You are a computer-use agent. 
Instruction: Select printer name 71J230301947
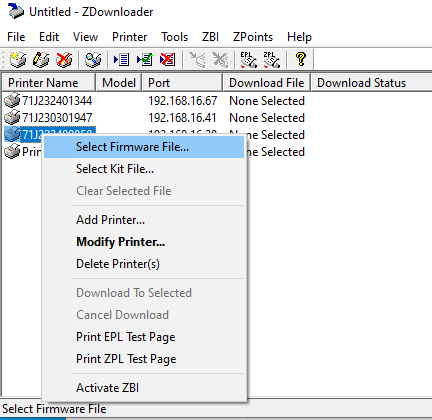coord(57,118)
